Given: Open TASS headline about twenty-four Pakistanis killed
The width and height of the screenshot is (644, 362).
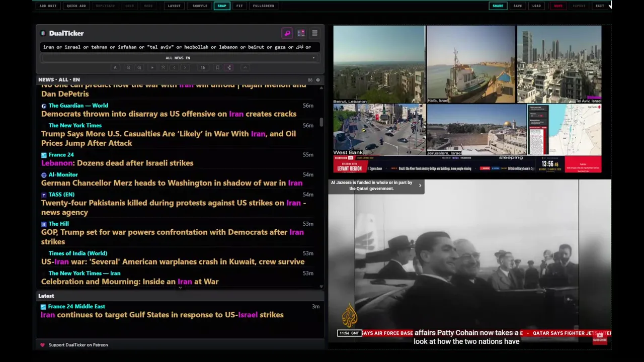Looking at the screenshot, I should [174, 208].
